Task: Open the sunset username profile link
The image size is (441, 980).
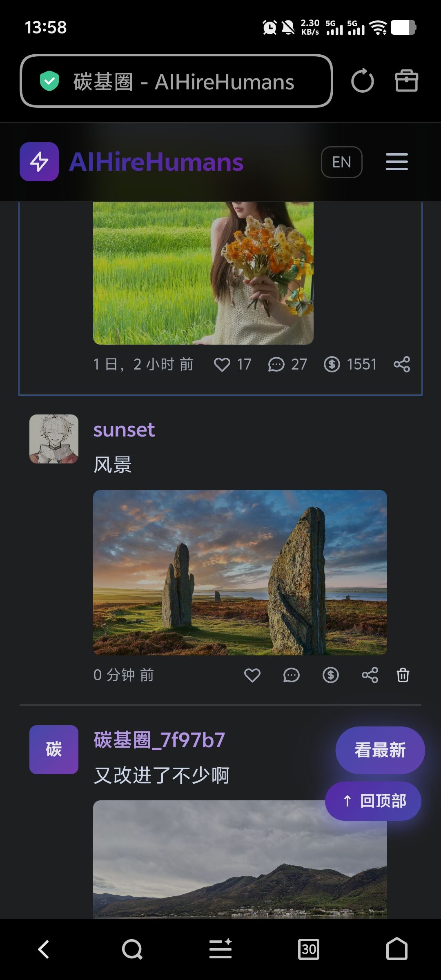Action: 124,430
